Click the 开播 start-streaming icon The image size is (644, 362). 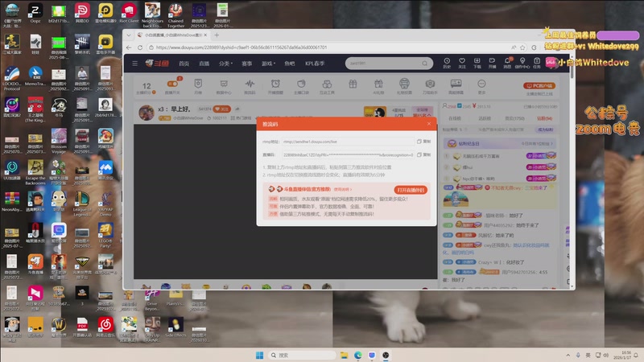pos(492,63)
